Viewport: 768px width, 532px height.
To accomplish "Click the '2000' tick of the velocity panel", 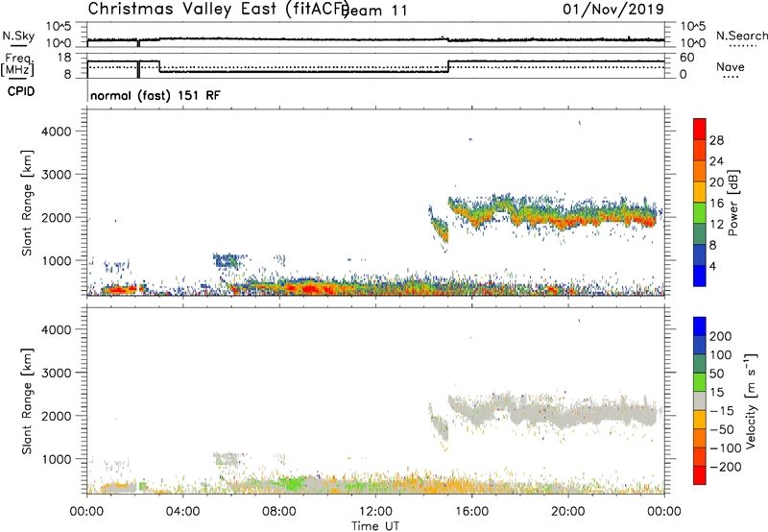I will click(57, 416).
